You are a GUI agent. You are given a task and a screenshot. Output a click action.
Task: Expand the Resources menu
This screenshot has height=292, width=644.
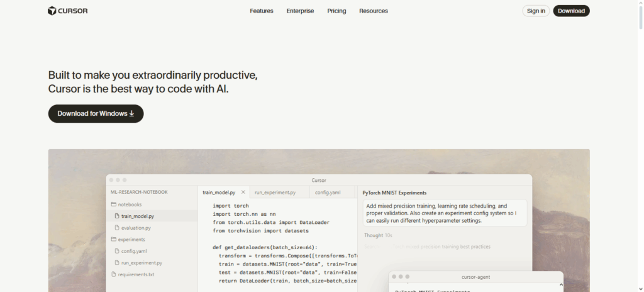click(374, 11)
